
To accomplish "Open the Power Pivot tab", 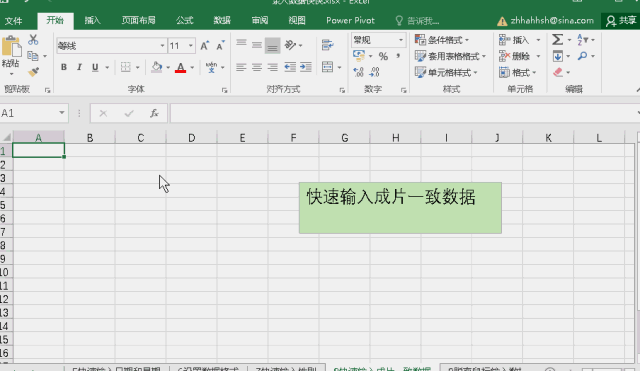I will pos(350,20).
